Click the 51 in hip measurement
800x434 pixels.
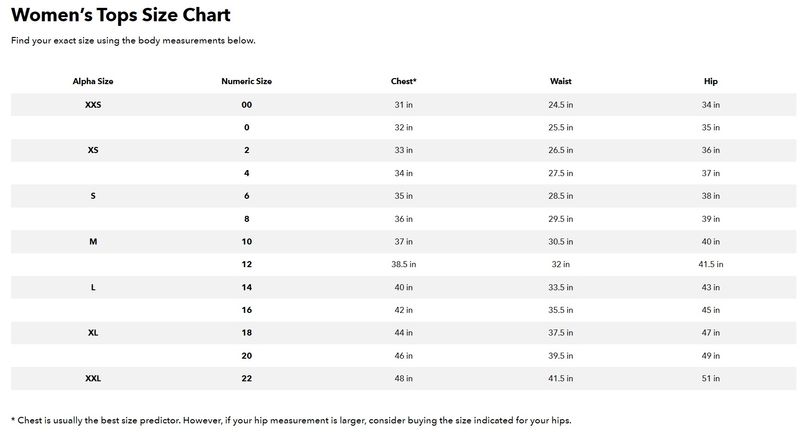711,378
